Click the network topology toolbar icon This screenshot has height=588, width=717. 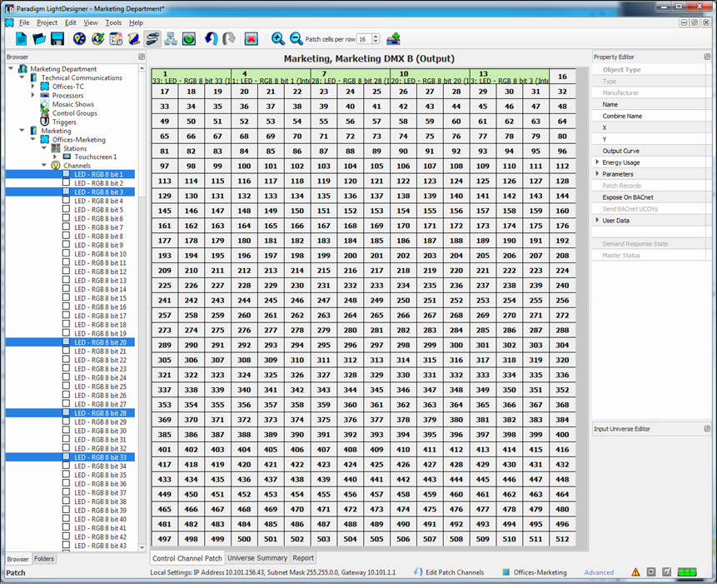pyautogui.click(x=170, y=39)
